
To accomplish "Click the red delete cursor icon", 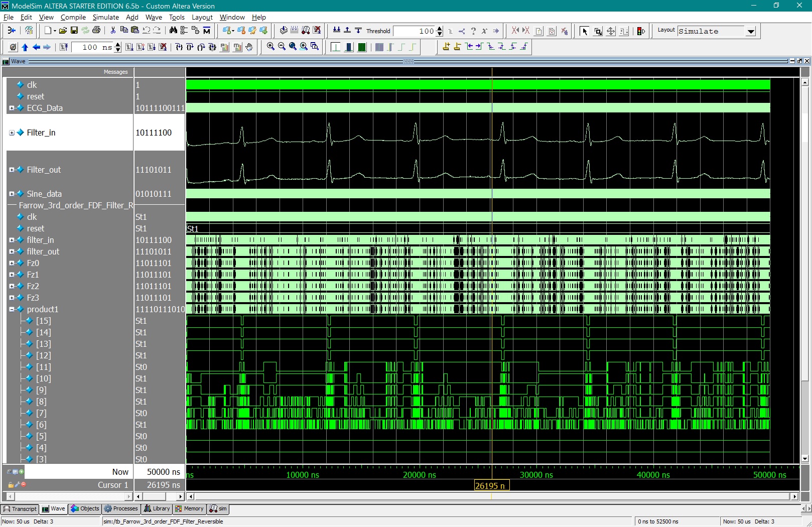I will [23, 484].
